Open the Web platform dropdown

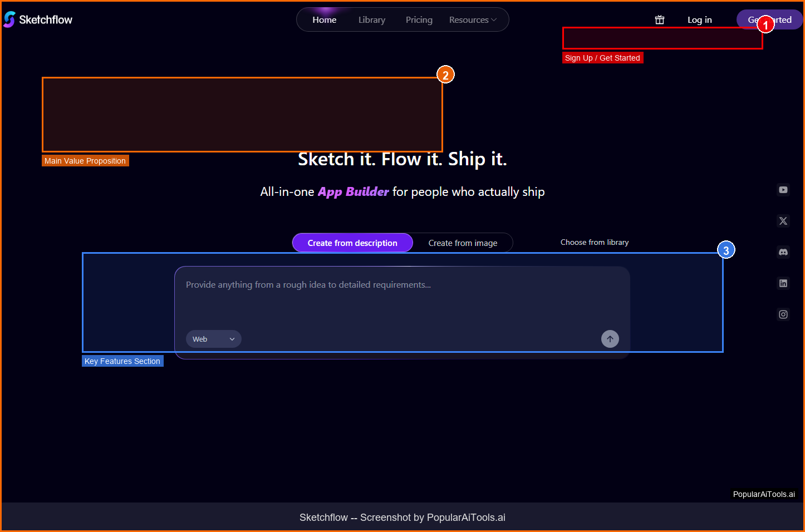click(x=213, y=339)
